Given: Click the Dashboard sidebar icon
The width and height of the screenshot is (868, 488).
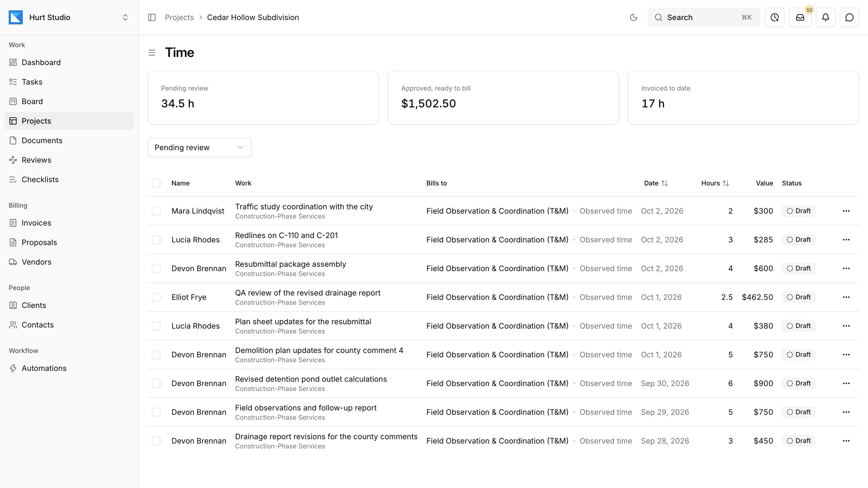Looking at the screenshot, I should click(x=13, y=62).
